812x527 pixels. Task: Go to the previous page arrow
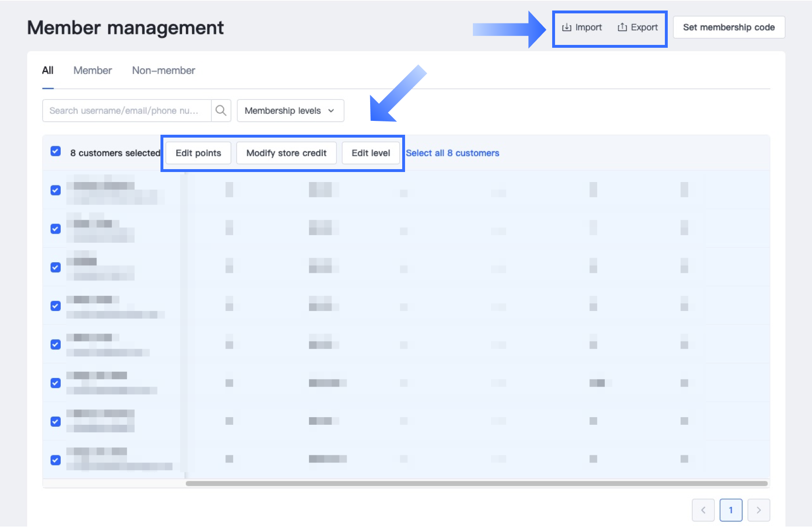(x=703, y=510)
